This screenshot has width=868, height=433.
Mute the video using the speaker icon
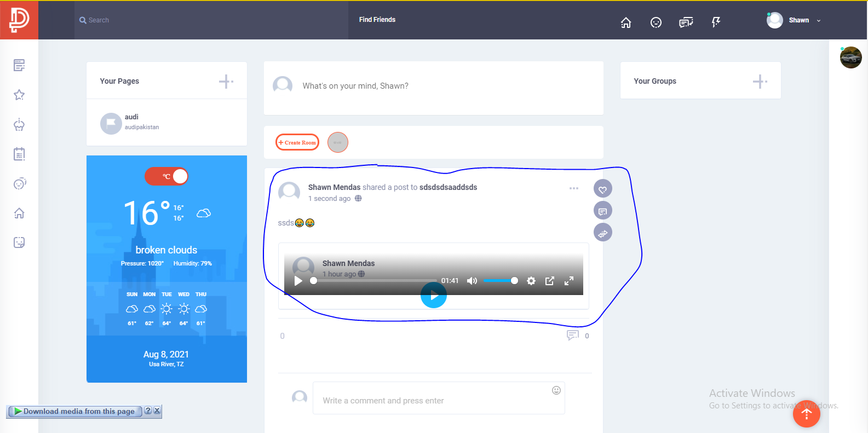472,281
